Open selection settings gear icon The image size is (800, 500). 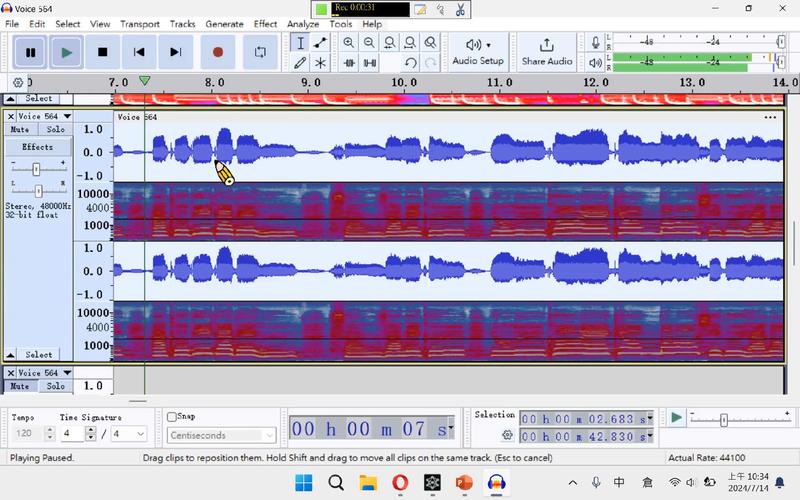(507, 435)
